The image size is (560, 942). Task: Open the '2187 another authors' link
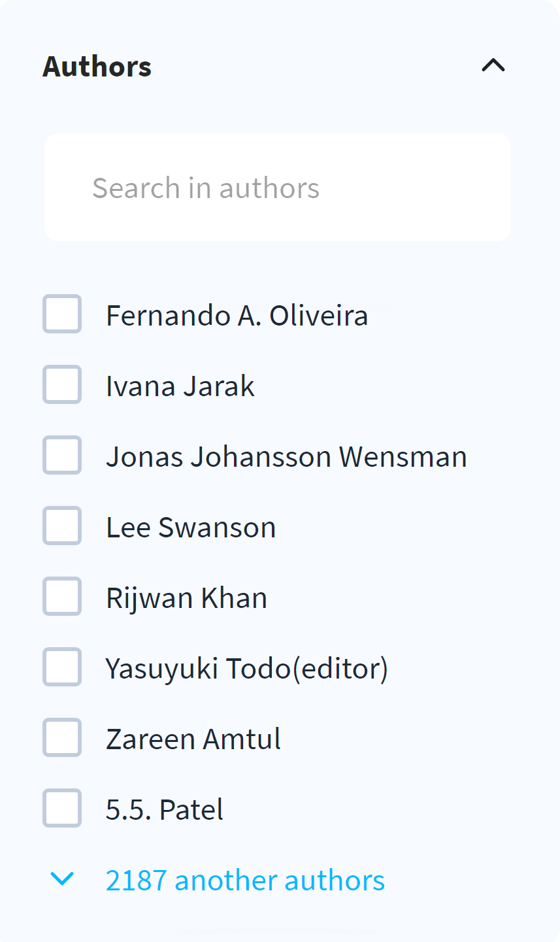point(245,881)
